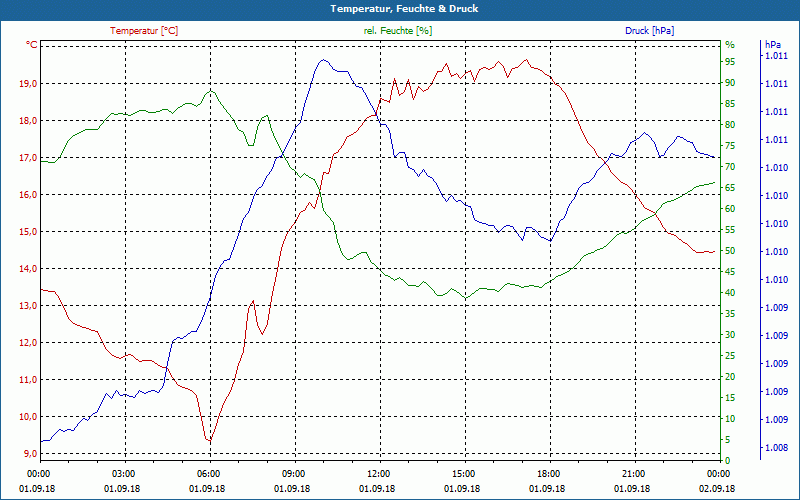
Task: Click the green "%" axis unit label
Action: (730, 45)
